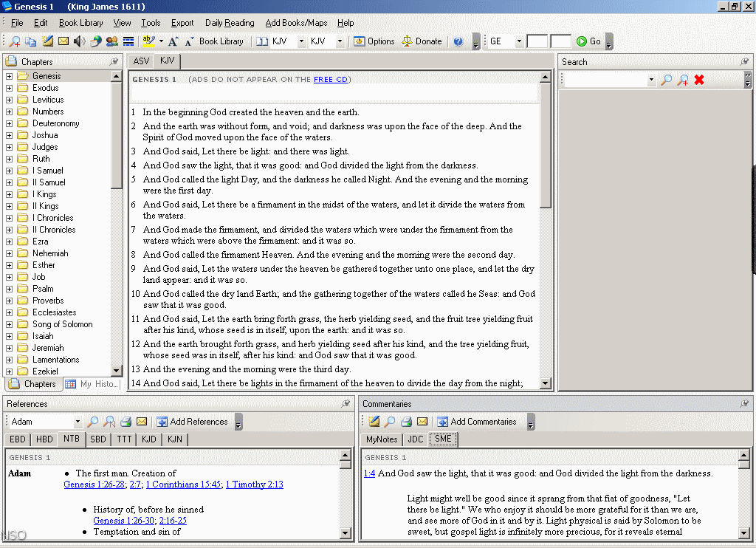Click the edit note icon in Commentaries toolbar
This screenshot has width=756, height=548.
tap(374, 422)
